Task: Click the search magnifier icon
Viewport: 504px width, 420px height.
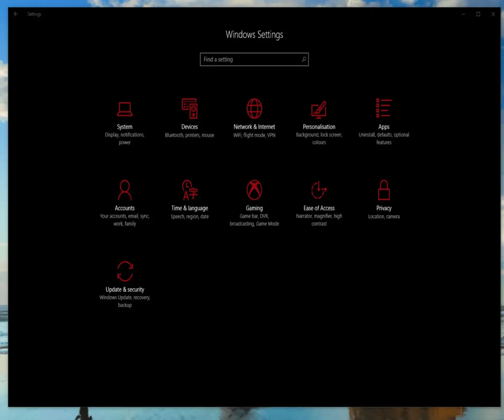Action: pyautogui.click(x=304, y=59)
